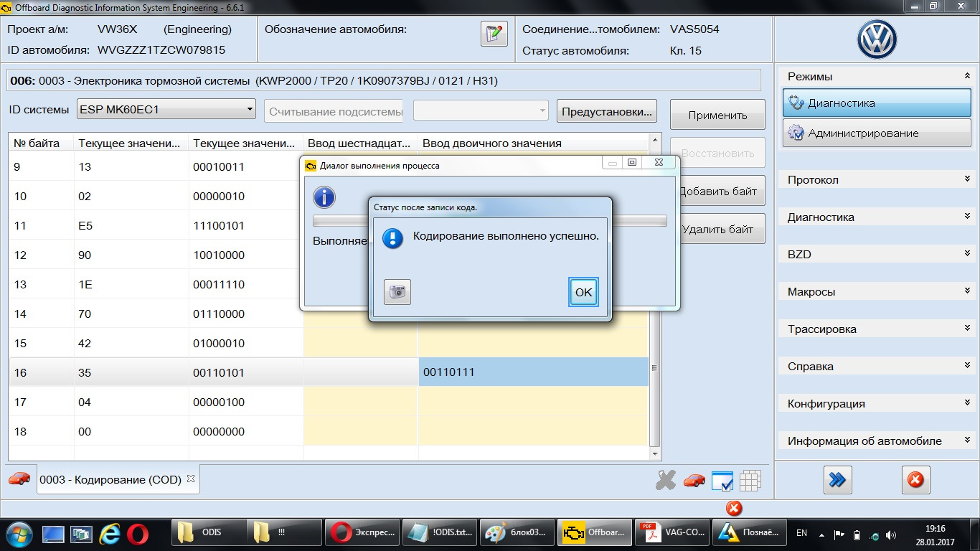This screenshot has width=980, height=551.
Task: Select the byte 18 row number cell
Action: click(x=41, y=431)
